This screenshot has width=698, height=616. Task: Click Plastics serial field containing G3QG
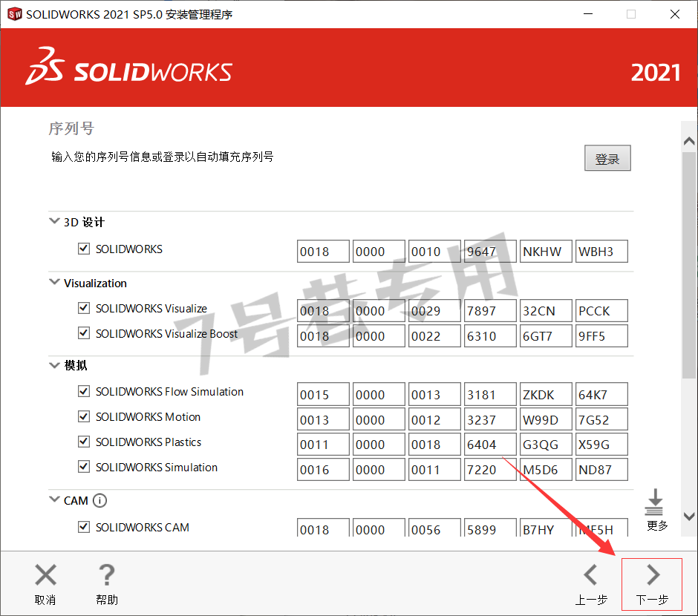[546, 445]
